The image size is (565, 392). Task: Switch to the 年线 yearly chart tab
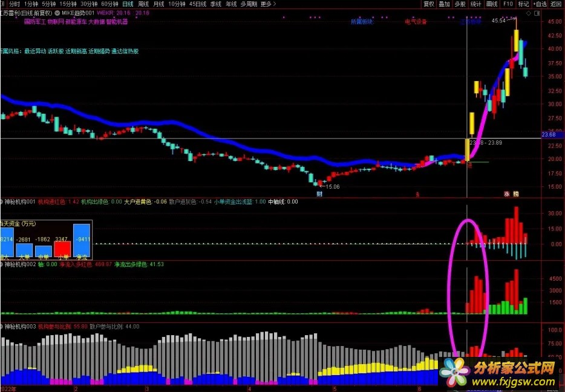[231, 4]
